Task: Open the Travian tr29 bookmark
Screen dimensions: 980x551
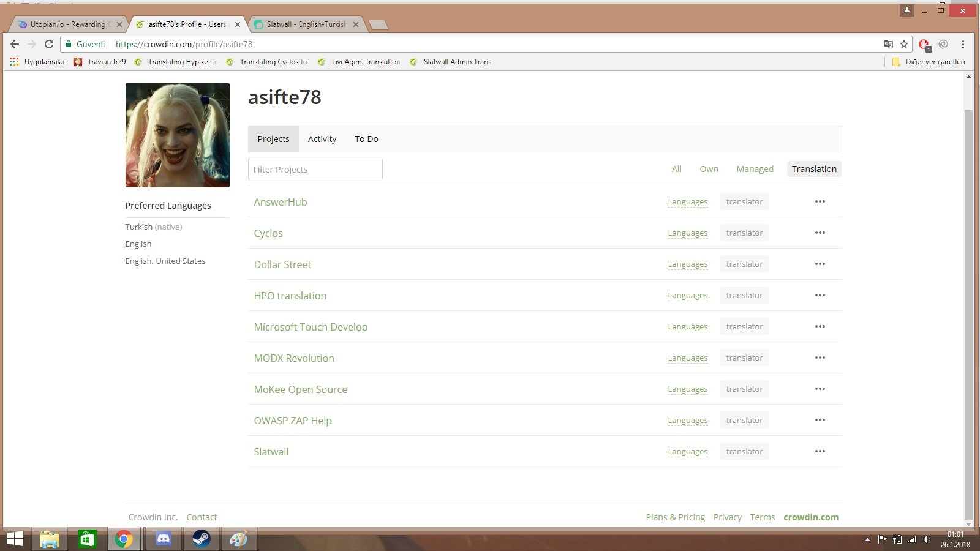Action: point(100,62)
